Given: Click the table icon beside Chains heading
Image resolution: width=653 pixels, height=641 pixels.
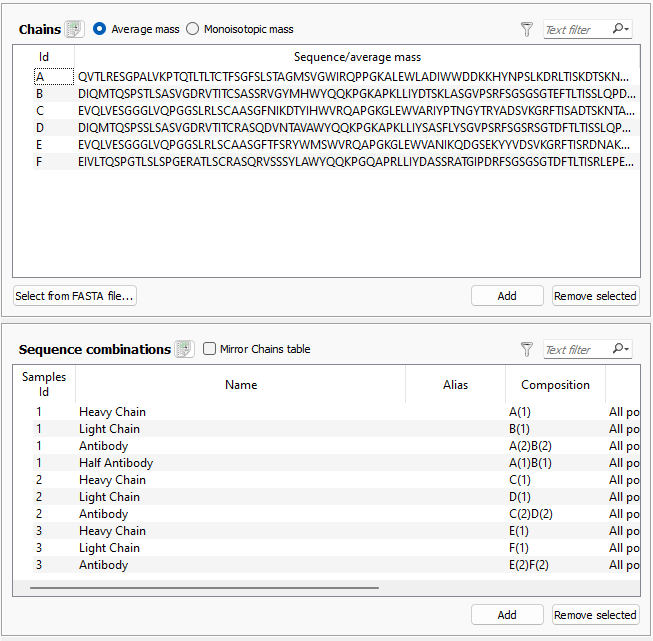Looking at the screenshot, I should pos(74,29).
